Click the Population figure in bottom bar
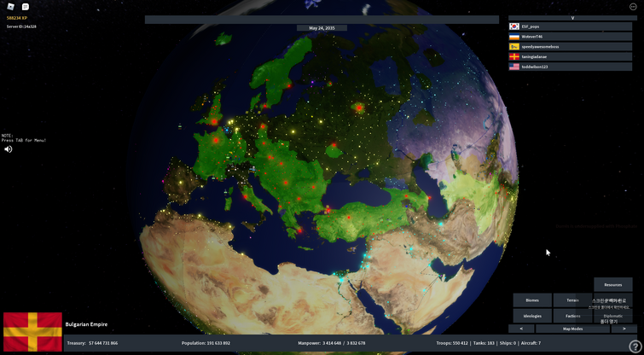The height and width of the screenshot is (355, 644). point(206,343)
